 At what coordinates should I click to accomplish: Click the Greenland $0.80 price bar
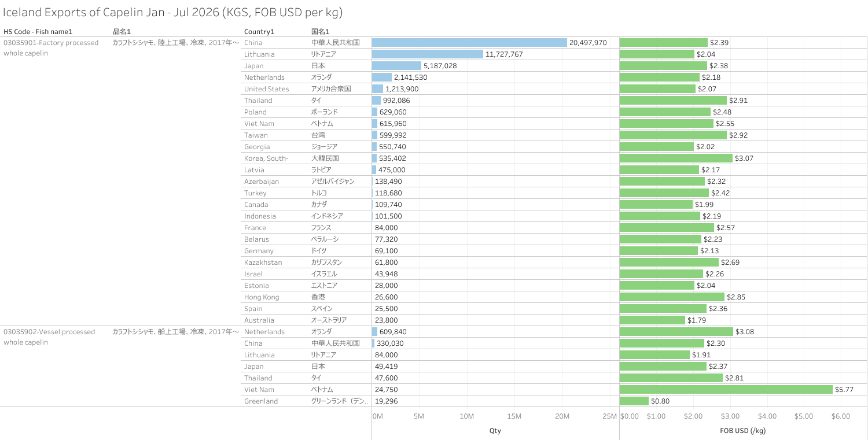tap(634, 401)
